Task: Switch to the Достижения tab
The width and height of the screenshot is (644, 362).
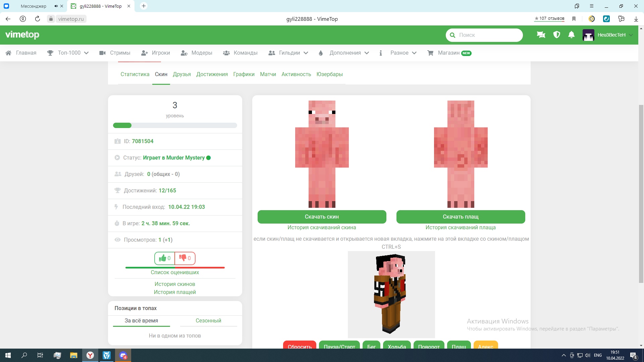Action: [212, 74]
